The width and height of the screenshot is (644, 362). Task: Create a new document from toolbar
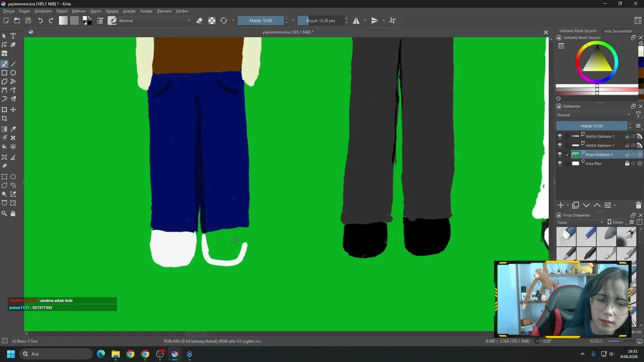[x=6, y=21]
